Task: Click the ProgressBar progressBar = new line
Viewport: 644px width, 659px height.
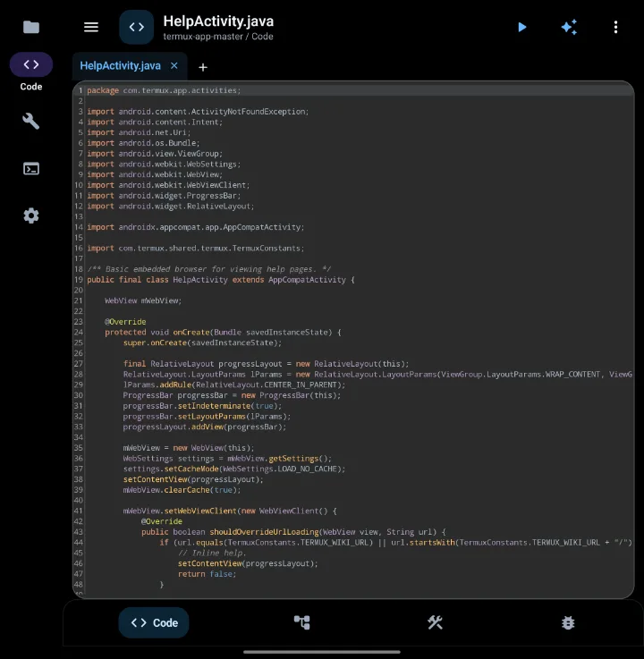Action: [232, 395]
